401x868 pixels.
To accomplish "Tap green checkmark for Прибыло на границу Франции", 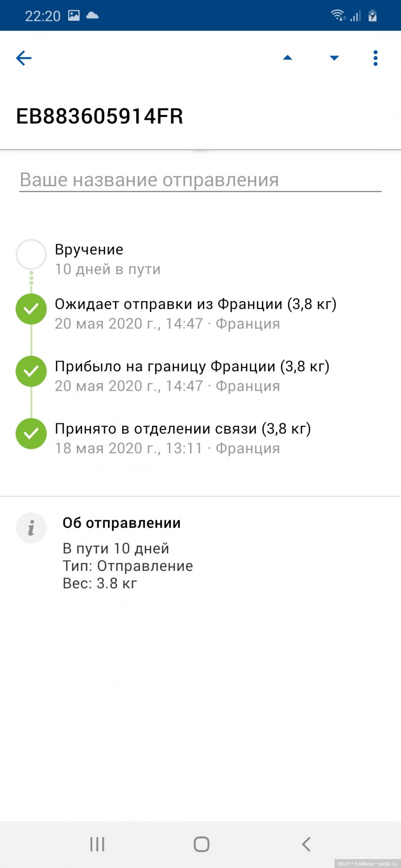I will 31,371.
